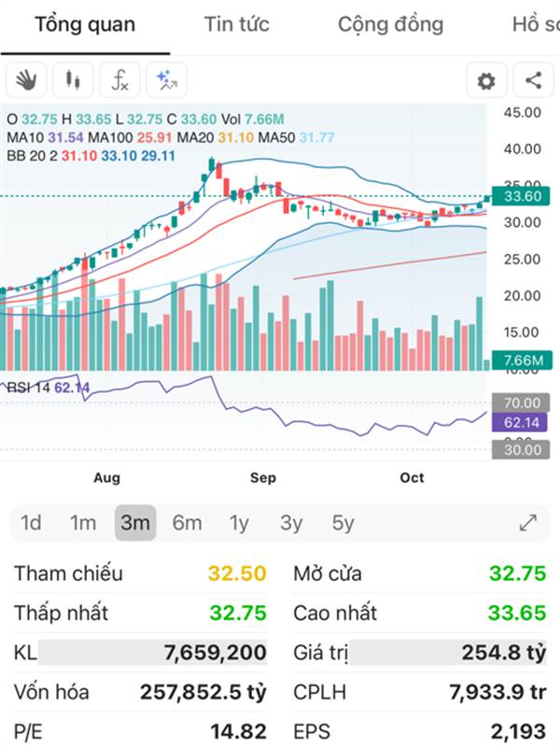Tap the BB 20 2 indicator legend
Viewport: 560px width, 747px height.
tap(91, 156)
